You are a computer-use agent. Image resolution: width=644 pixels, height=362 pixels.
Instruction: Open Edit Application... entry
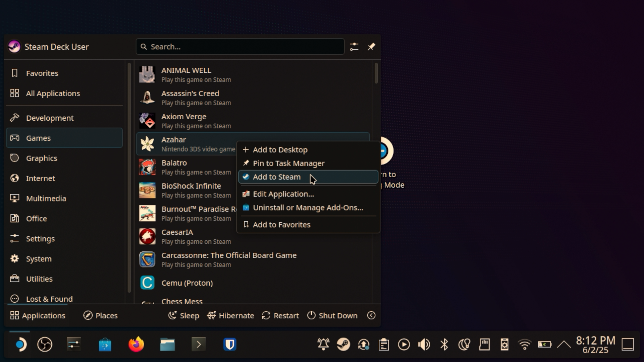click(308, 194)
